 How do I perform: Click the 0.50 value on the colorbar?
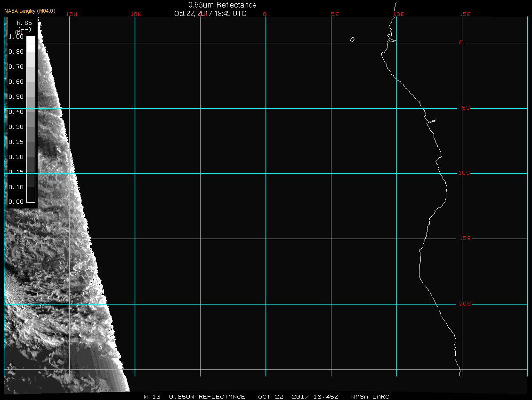coord(16,96)
